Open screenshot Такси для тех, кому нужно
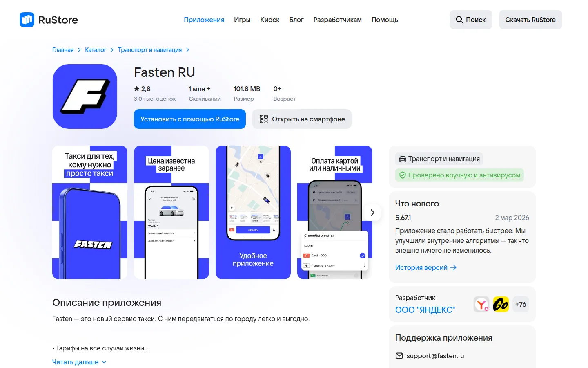 pyautogui.click(x=90, y=213)
